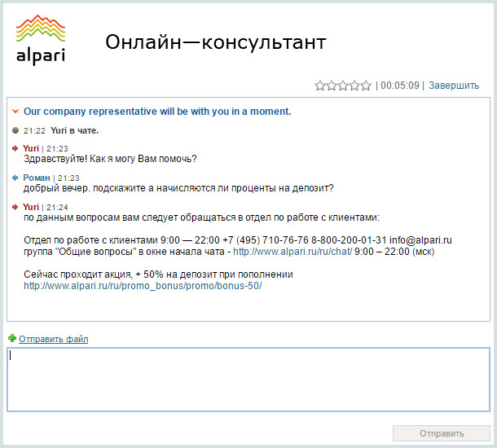The height and width of the screenshot is (448, 497).
Task: Rate the chat with the first star
Action: [320, 86]
